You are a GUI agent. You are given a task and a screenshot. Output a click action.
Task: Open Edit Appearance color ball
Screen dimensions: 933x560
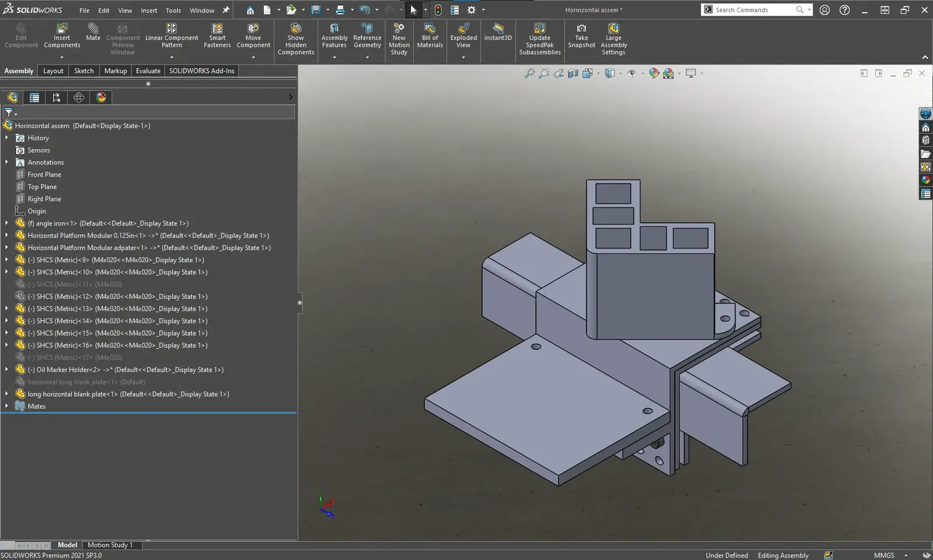(x=654, y=73)
